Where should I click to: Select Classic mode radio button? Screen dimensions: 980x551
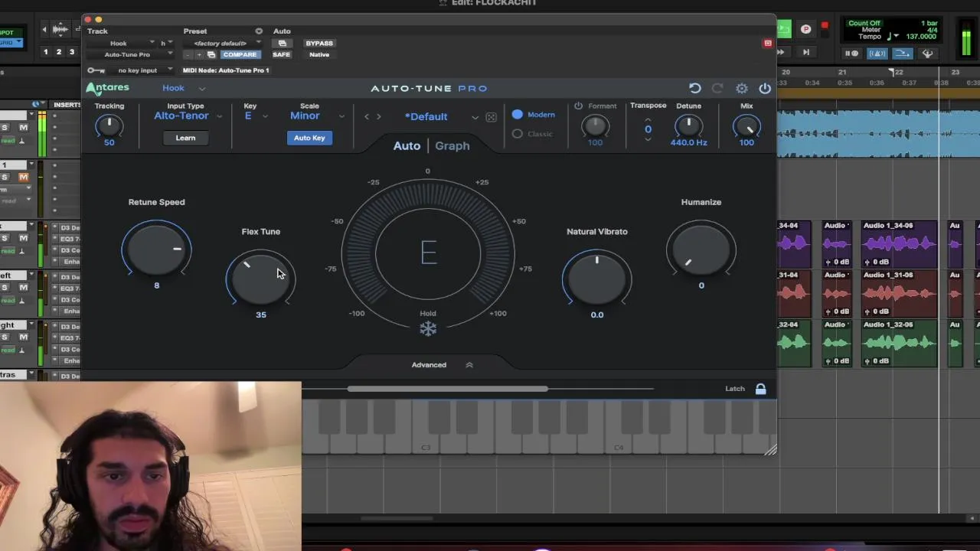[518, 134]
